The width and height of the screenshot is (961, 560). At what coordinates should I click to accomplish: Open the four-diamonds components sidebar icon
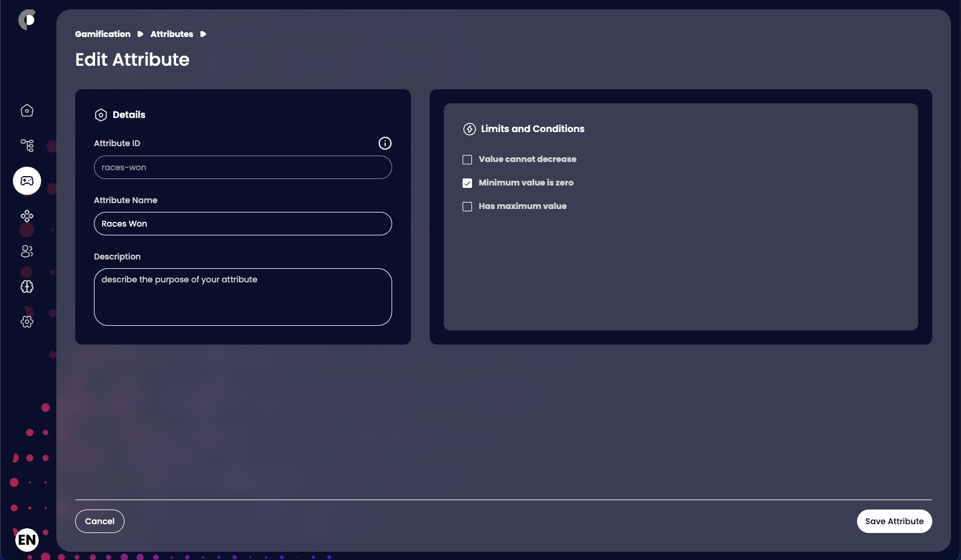coord(27,216)
